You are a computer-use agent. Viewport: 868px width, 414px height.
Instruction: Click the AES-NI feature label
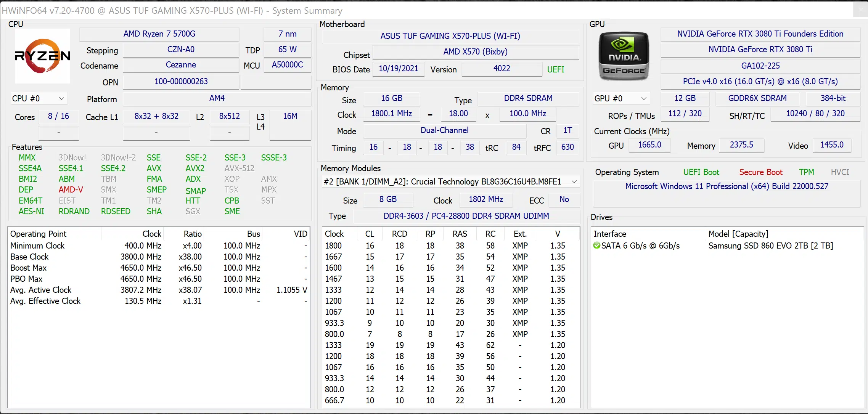point(31,211)
